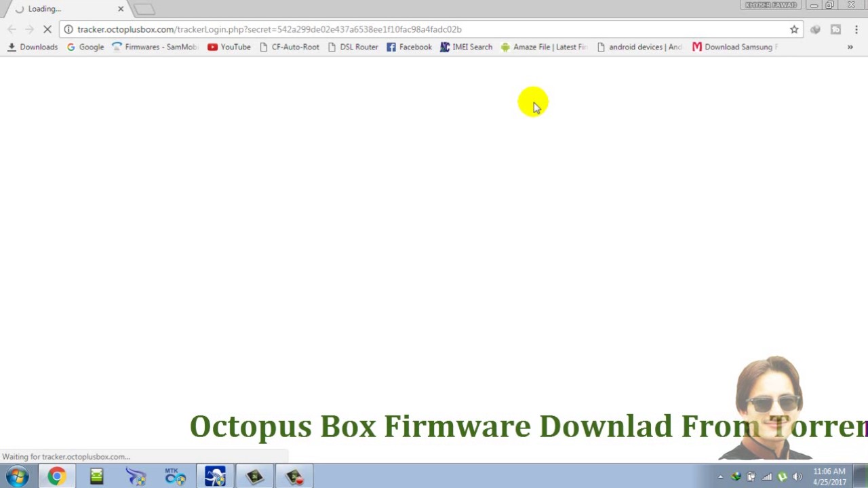Open the YouTube bookmark
Viewport: 868px width, 488px height.
[229, 47]
